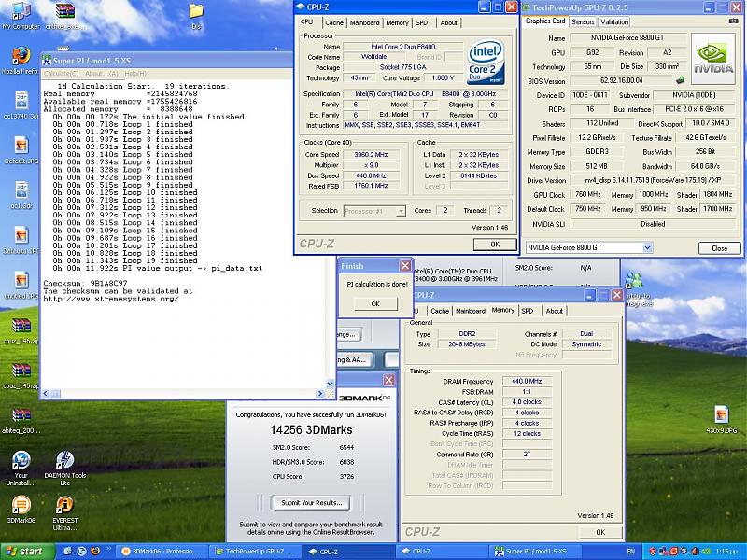Launch DAEMON Tools Lite shortcut
747x560 pixels.
(x=64, y=468)
